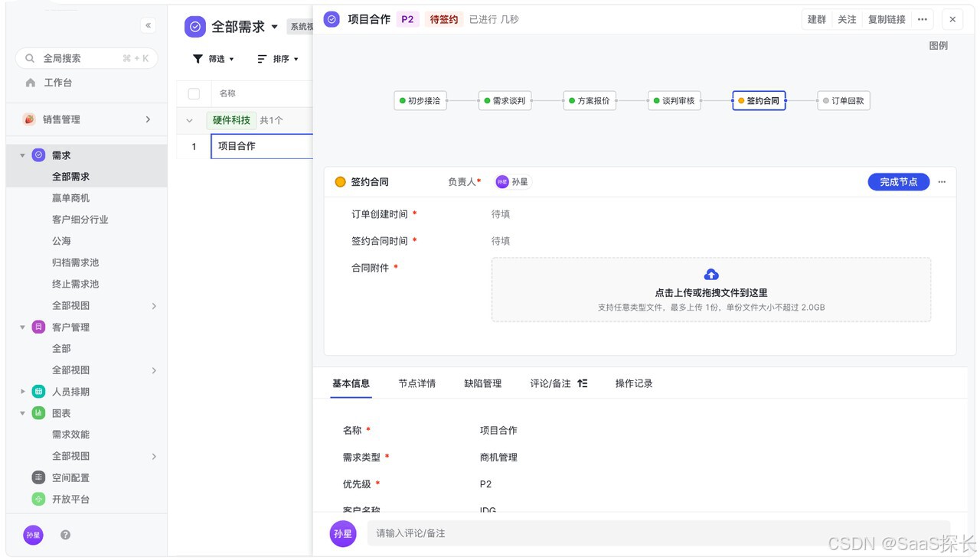Viewport: 980px width, 560px height.
Task: Switch to the 评论/备注 tab
Action: pos(550,383)
